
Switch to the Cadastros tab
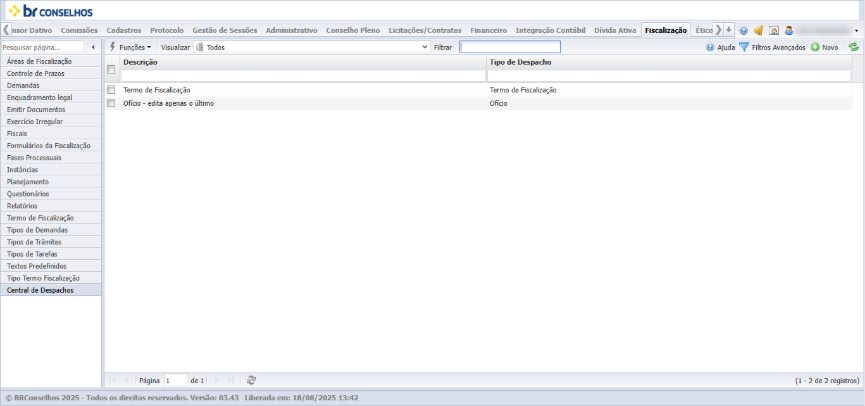124,30
